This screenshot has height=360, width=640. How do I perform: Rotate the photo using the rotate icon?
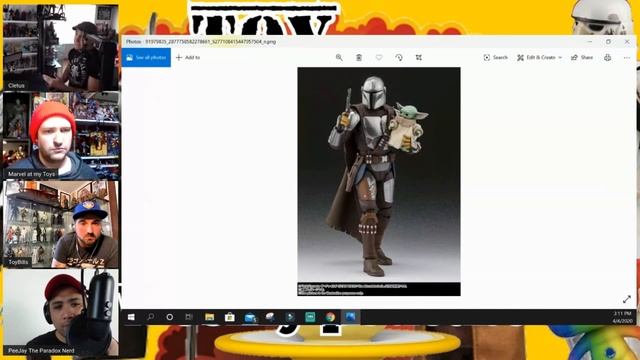pyautogui.click(x=399, y=58)
